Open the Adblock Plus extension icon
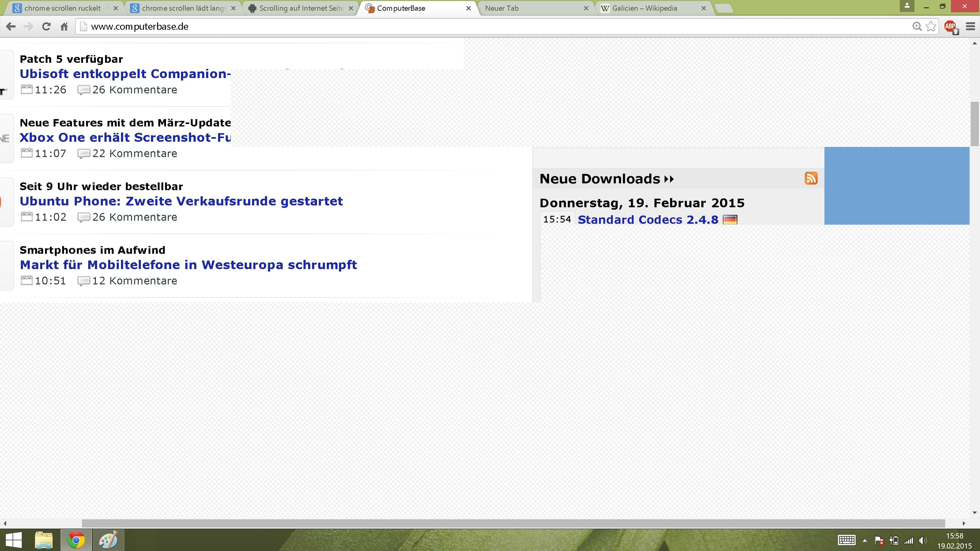 click(x=950, y=26)
